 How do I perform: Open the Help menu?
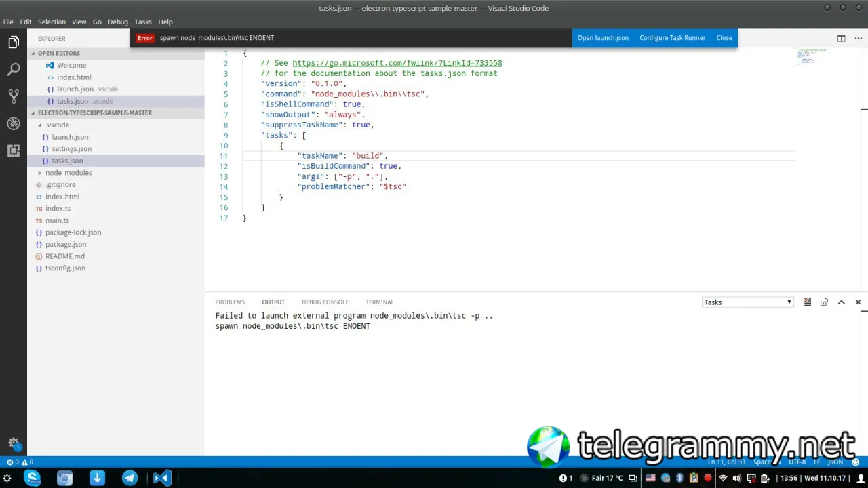click(165, 22)
